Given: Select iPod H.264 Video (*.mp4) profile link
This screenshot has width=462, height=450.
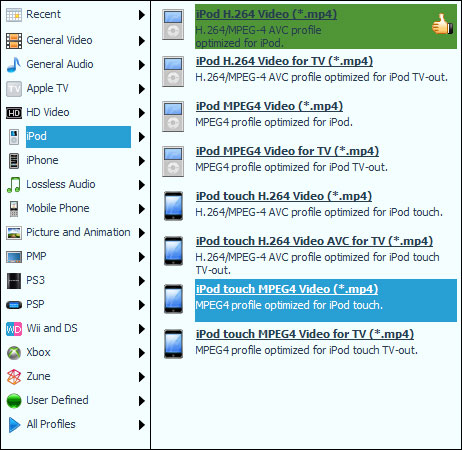Looking at the screenshot, I should point(266,14).
